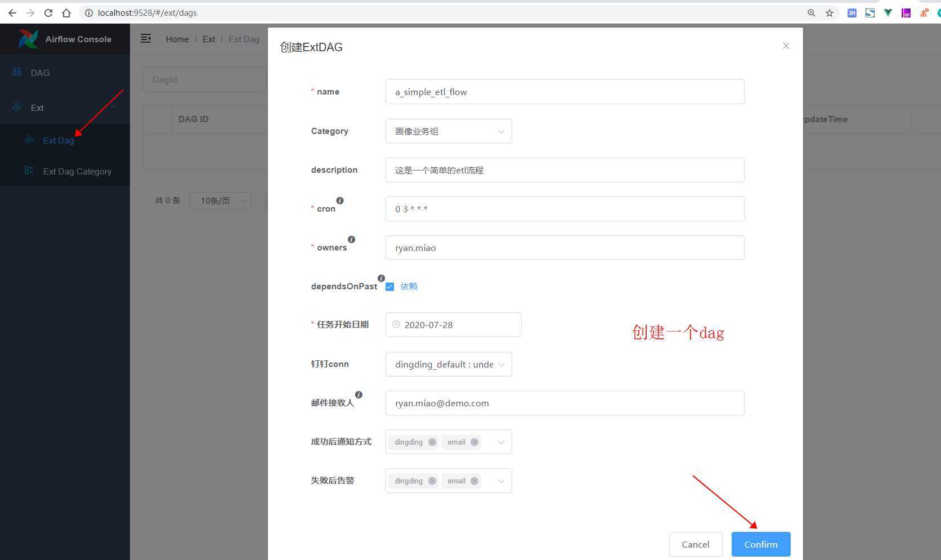Close the 创建ExtDAG dialog with X
This screenshot has height=560, width=941.
786,46
